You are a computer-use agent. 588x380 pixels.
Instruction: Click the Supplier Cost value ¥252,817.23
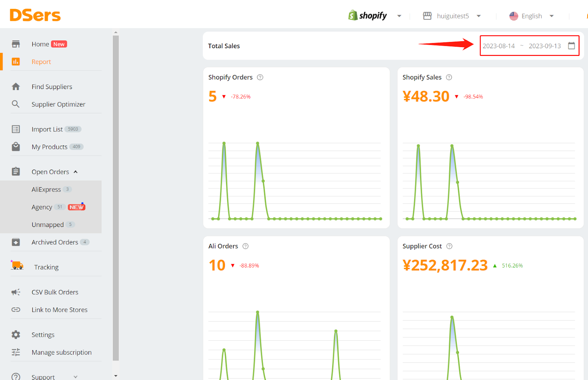tap(445, 265)
